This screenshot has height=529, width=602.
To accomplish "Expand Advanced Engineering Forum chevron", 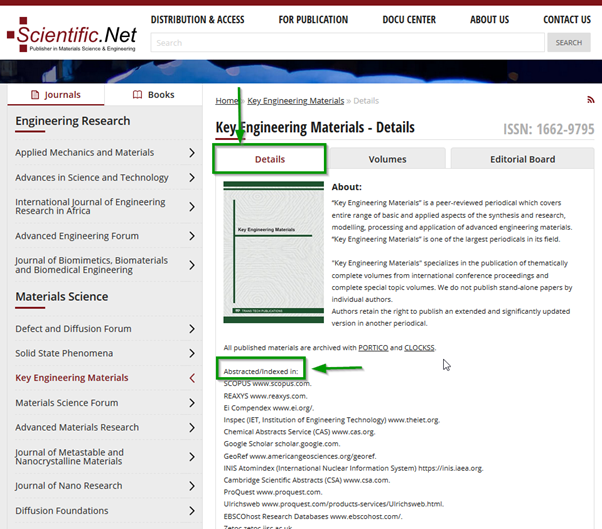I will (x=192, y=236).
